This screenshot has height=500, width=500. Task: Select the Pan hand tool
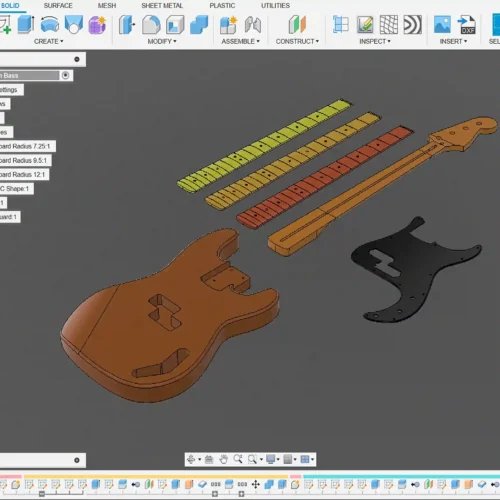tap(223, 459)
